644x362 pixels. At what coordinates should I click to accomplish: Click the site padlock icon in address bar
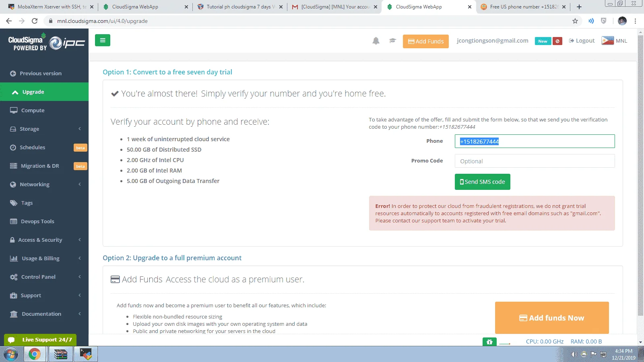[x=51, y=21]
